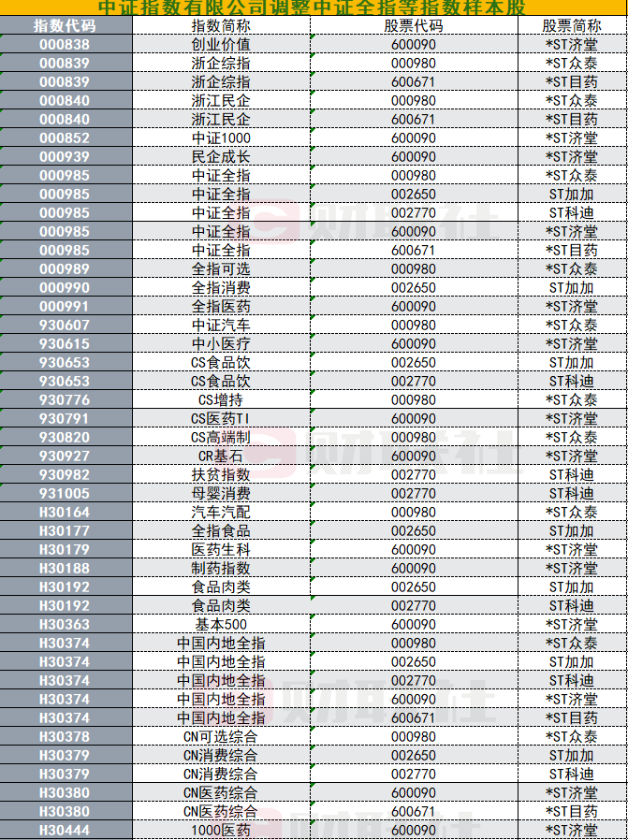
Task: Select the 1000医药 index name cell
Action: coord(221,831)
